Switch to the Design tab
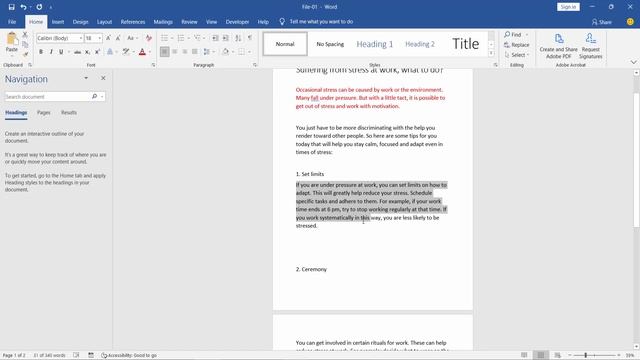This screenshot has height=360, width=640. (80, 22)
